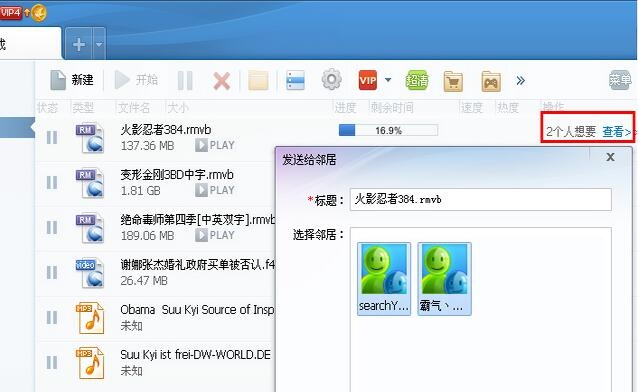Pause the 火影忍者384.rmvb download

[x=52, y=138]
